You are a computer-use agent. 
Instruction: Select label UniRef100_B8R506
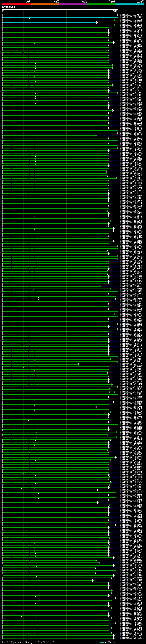pyautogui.click(x=131, y=301)
